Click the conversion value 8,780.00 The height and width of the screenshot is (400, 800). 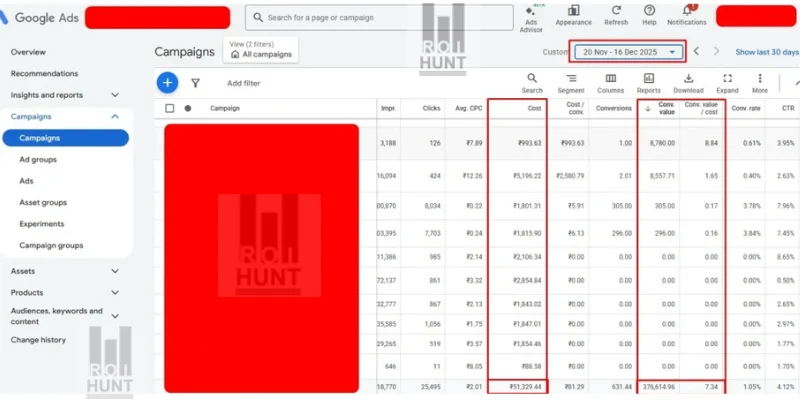click(x=662, y=143)
